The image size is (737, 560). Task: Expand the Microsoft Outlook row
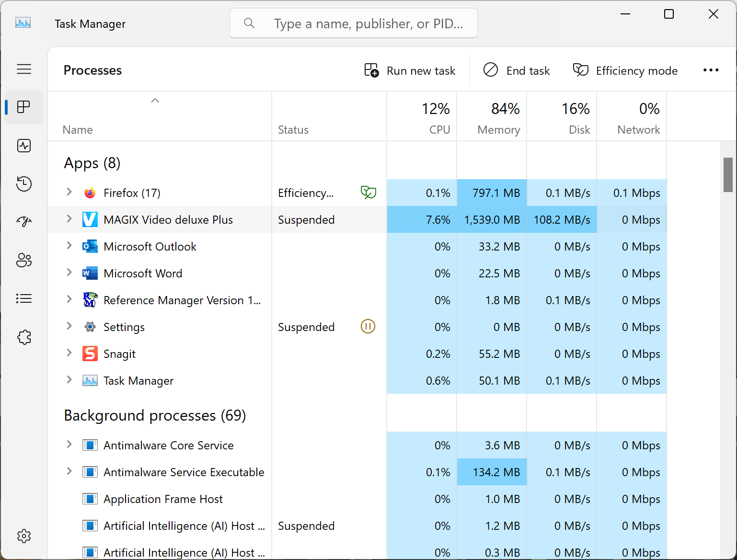[x=69, y=246]
